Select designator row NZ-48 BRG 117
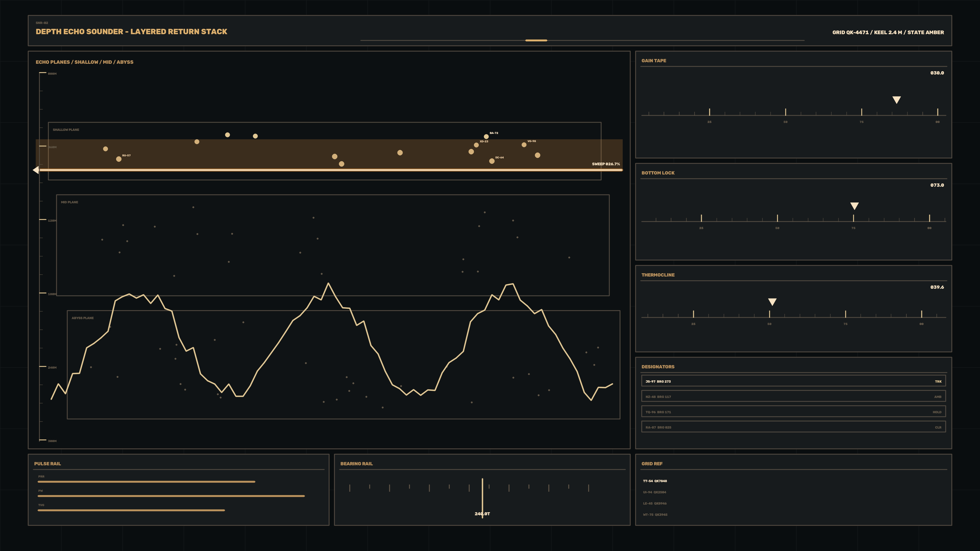Screen dimensions: 980x551 (793, 396)
